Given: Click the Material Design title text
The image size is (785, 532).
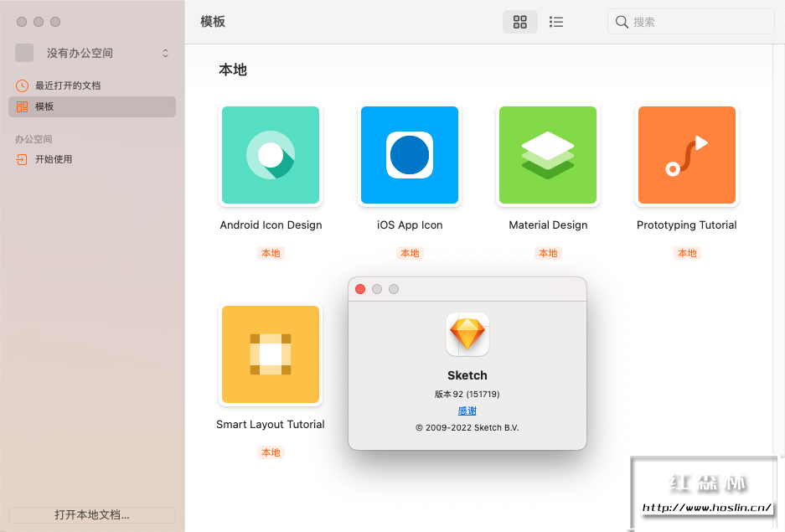Looking at the screenshot, I should pos(548,225).
